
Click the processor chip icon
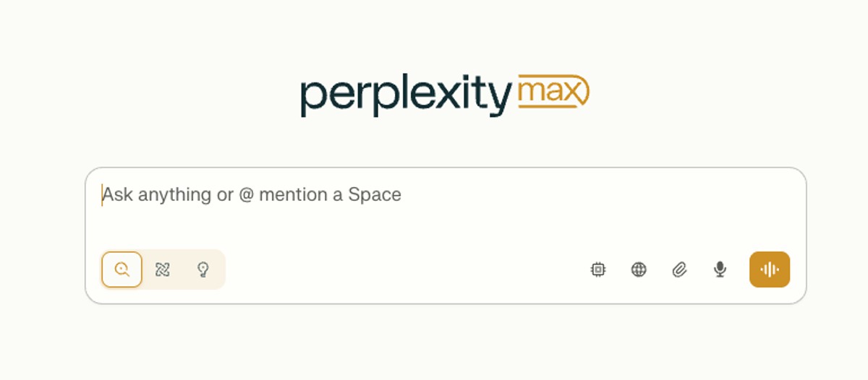598,269
